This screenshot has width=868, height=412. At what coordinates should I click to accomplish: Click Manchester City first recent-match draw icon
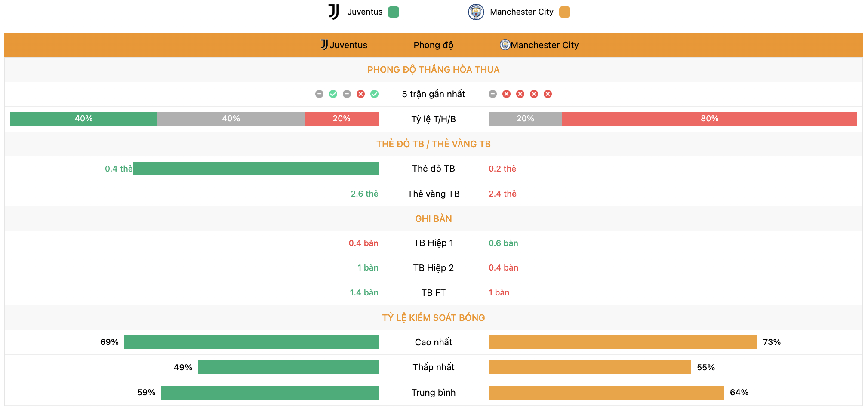[x=493, y=94]
